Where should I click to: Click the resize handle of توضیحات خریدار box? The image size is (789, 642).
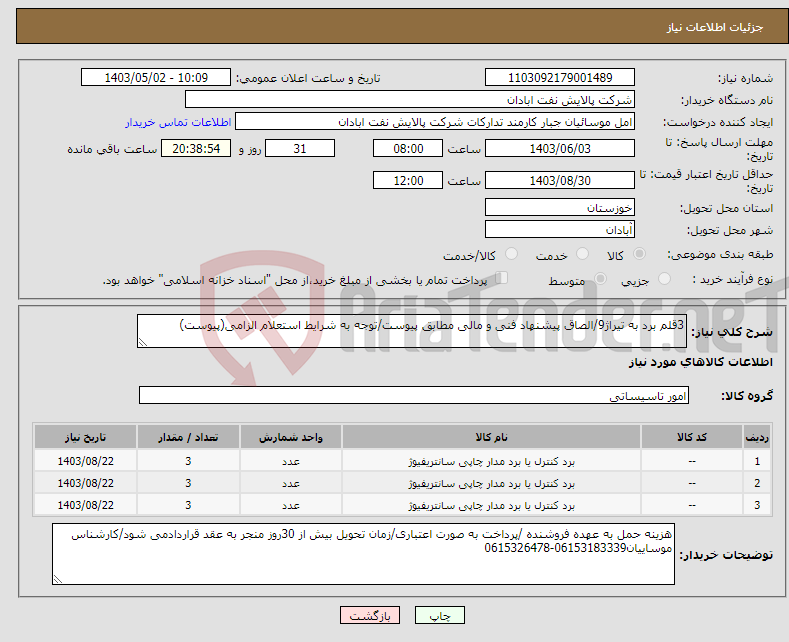58,579
